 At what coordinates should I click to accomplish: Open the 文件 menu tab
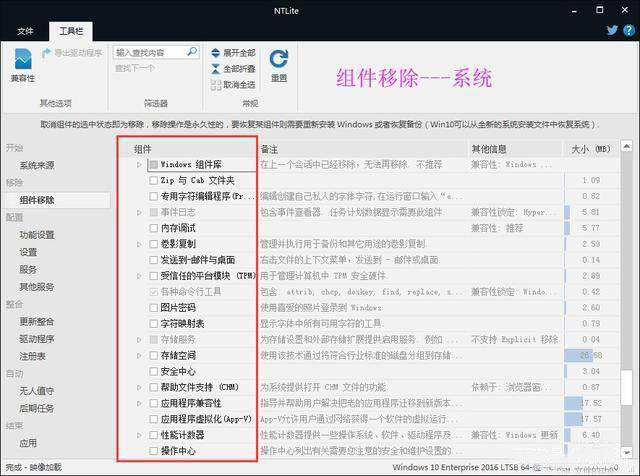[x=25, y=31]
